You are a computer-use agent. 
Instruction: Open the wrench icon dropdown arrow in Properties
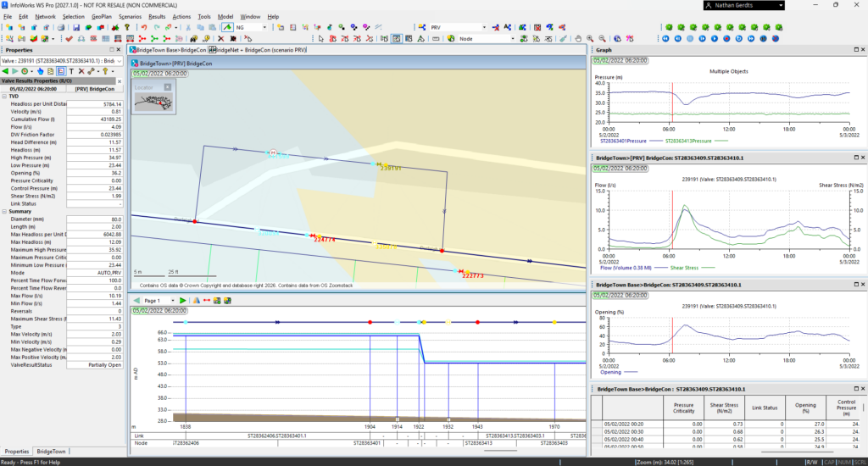(98, 71)
